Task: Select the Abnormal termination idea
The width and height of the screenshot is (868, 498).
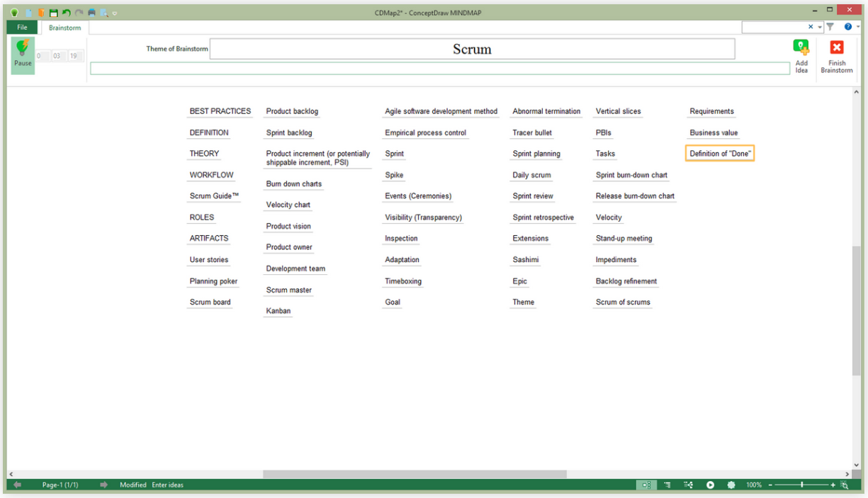Action: point(546,111)
